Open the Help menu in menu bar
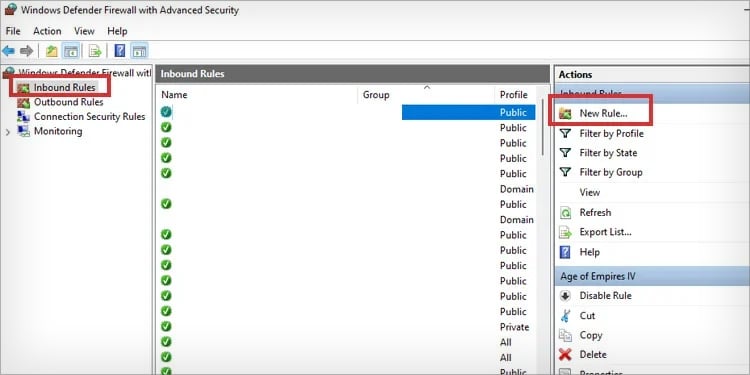Image resolution: width=750 pixels, height=375 pixels. coord(117,31)
